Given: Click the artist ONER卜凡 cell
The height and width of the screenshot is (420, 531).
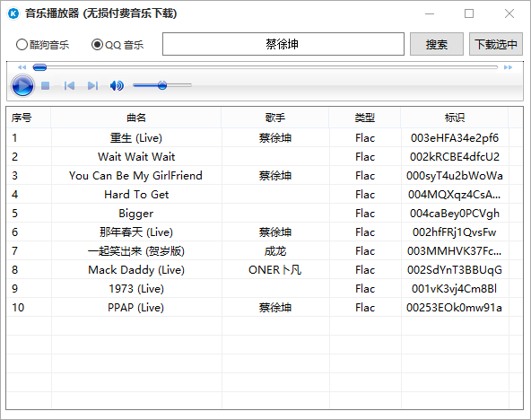Looking at the screenshot, I should (275, 270).
